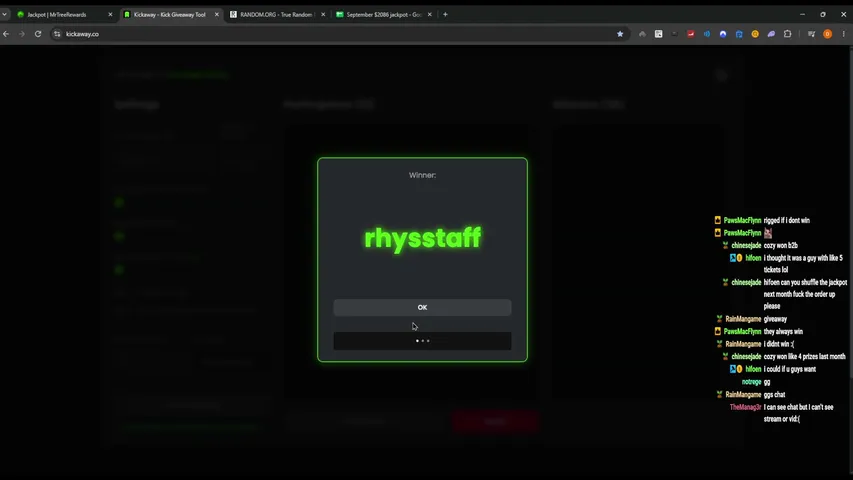Click PawsMacFlynn's "rigged if i dont win" message
The image size is (853, 480).
786,220
